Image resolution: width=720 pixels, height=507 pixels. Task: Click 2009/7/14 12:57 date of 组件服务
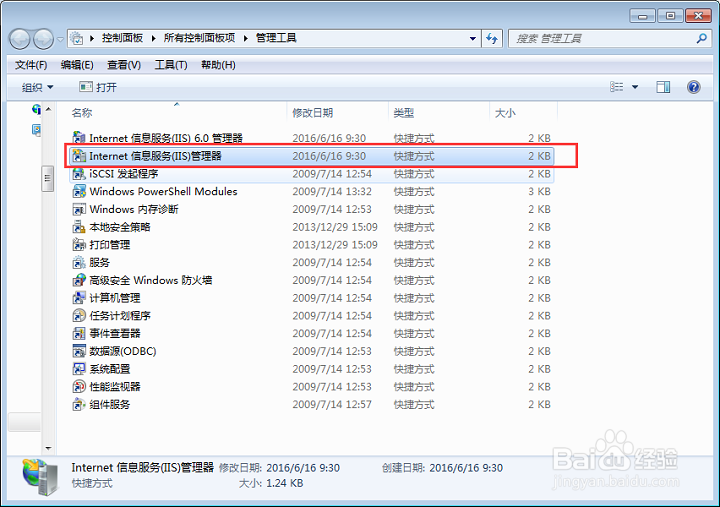pos(332,405)
